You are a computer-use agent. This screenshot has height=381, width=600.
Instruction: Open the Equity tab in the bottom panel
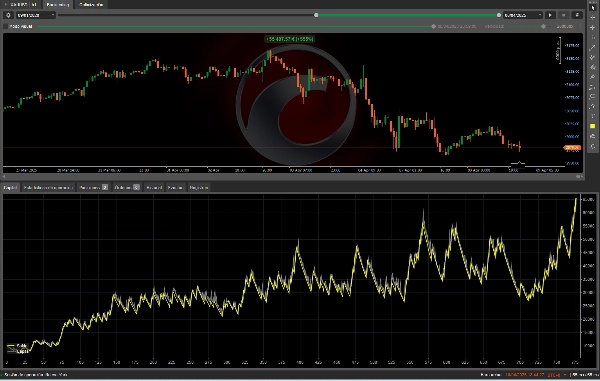click(10, 187)
